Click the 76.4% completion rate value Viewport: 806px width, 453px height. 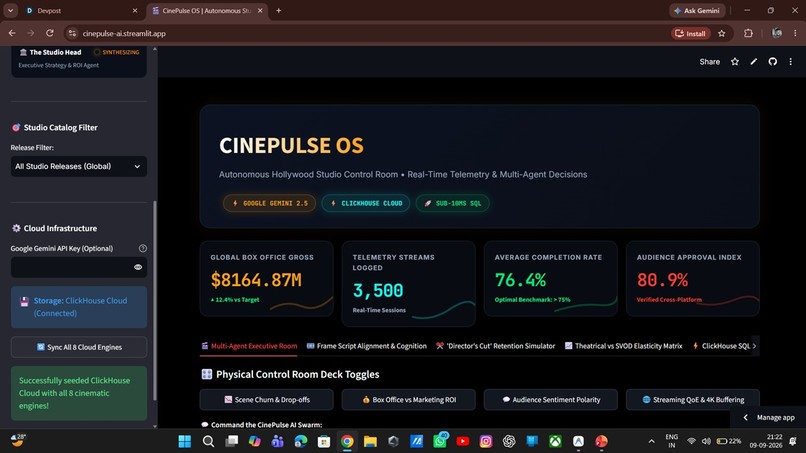tap(520, 280)
